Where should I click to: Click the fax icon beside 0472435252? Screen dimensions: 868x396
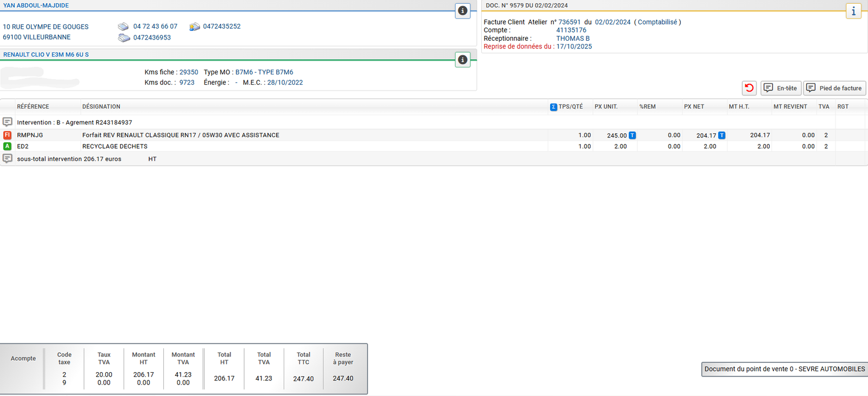(195, 27)
